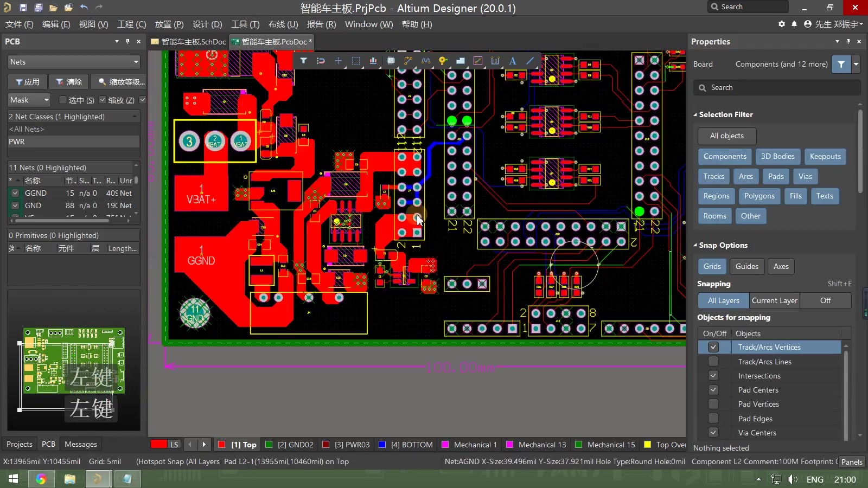Choose the Align Objects tool icon
Viewport: 868px width, 488px height.
pos(373,61)
